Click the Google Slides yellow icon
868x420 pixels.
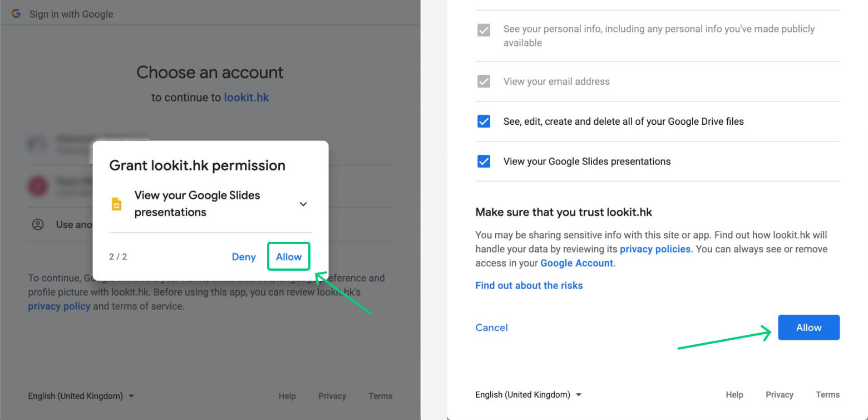(x=116, y=204)
